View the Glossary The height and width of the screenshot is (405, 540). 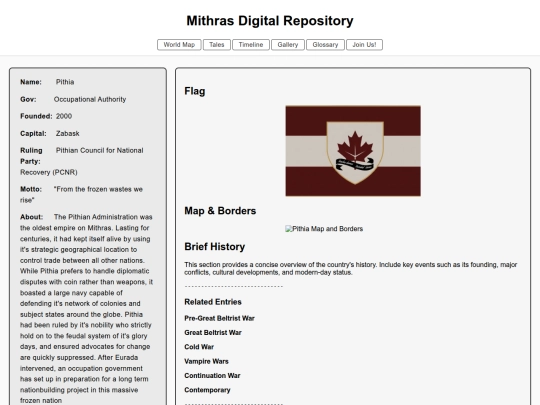(325, 45)
